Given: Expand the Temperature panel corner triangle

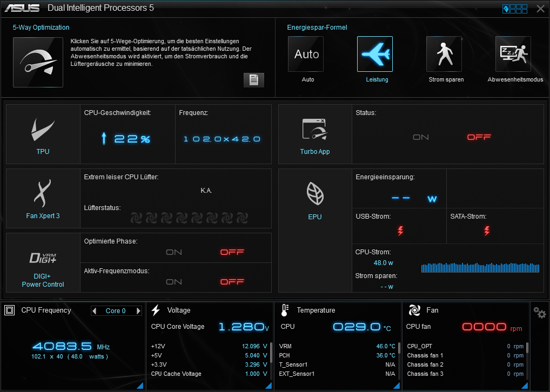Looking at the screenshot, I should [397, 386].
